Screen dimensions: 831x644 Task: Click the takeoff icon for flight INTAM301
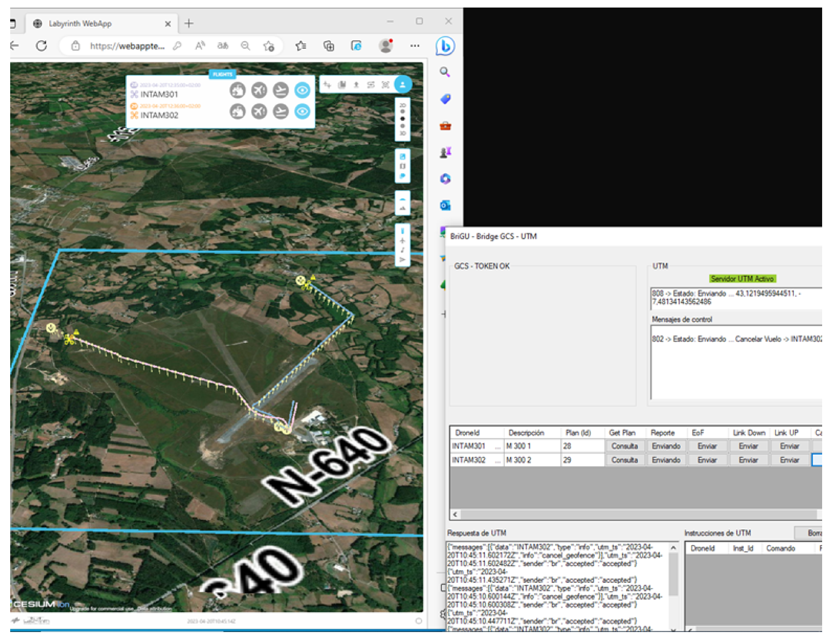[x=259, y=91]
